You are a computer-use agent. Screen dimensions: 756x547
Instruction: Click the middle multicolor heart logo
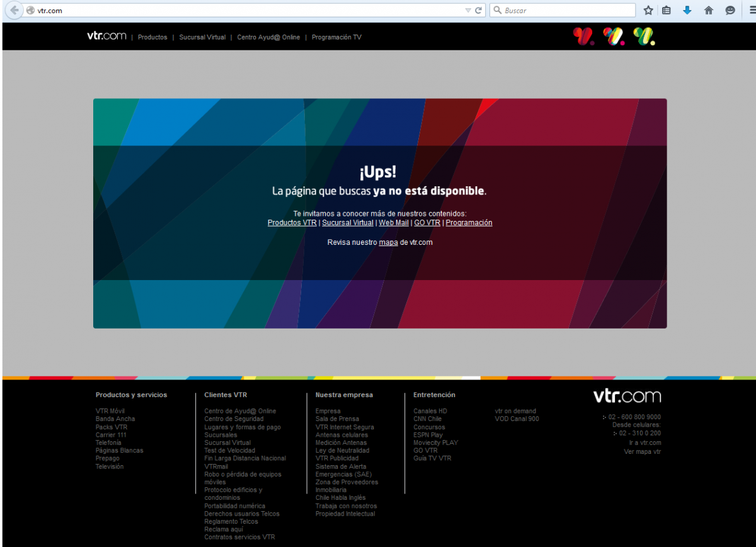click(x=614, y=37)
